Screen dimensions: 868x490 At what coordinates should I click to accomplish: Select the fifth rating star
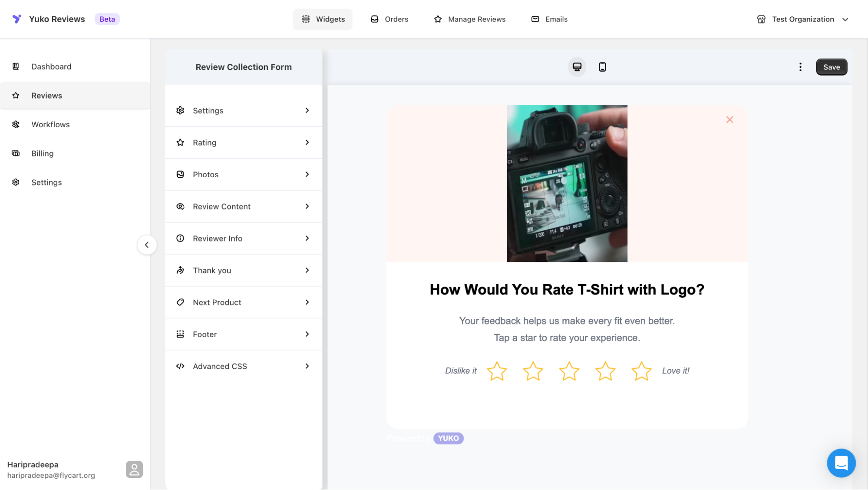click(x=641, y=371)
